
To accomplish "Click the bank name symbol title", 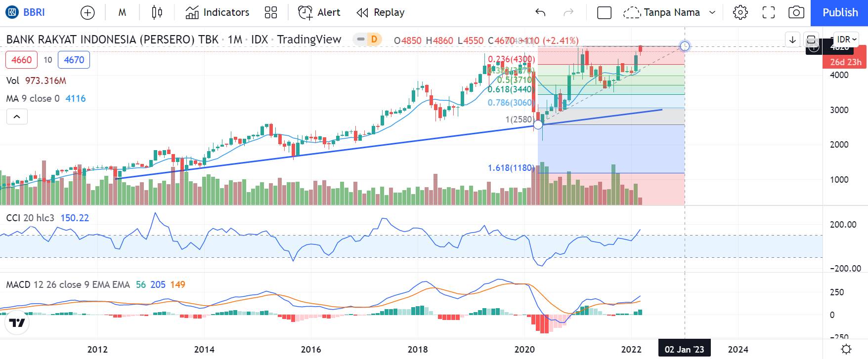I will click(112, 40).
